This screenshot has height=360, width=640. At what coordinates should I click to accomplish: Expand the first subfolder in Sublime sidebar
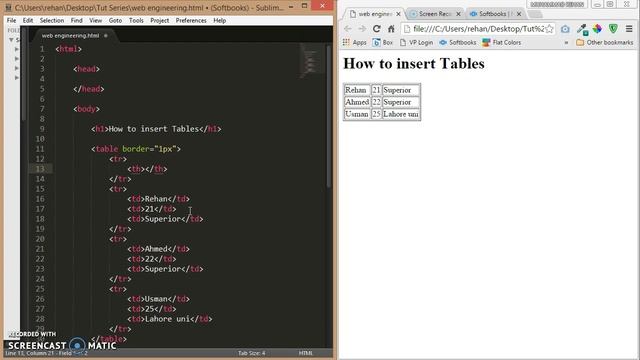pos(17,49)
